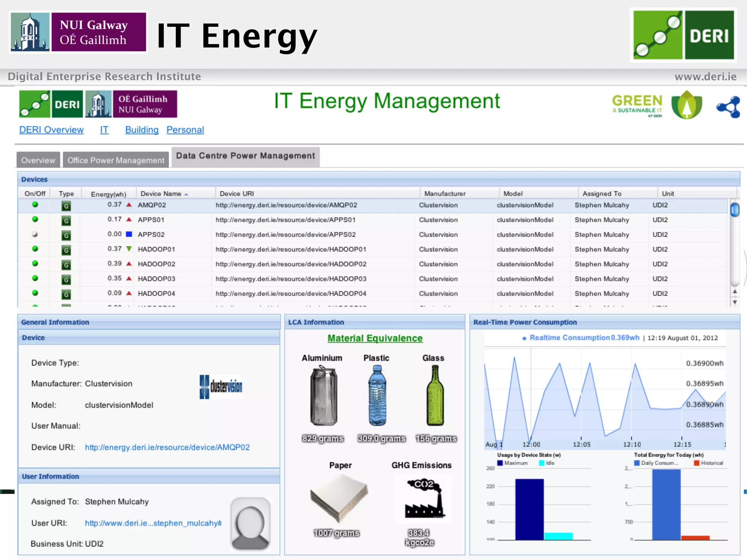Sort by the Type column header
Image resolution: width=747 pixels, height=560 pixels.
(66, 194)
